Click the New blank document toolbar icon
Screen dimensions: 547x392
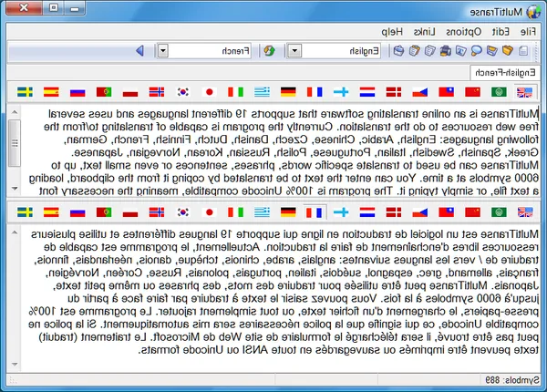523,51
